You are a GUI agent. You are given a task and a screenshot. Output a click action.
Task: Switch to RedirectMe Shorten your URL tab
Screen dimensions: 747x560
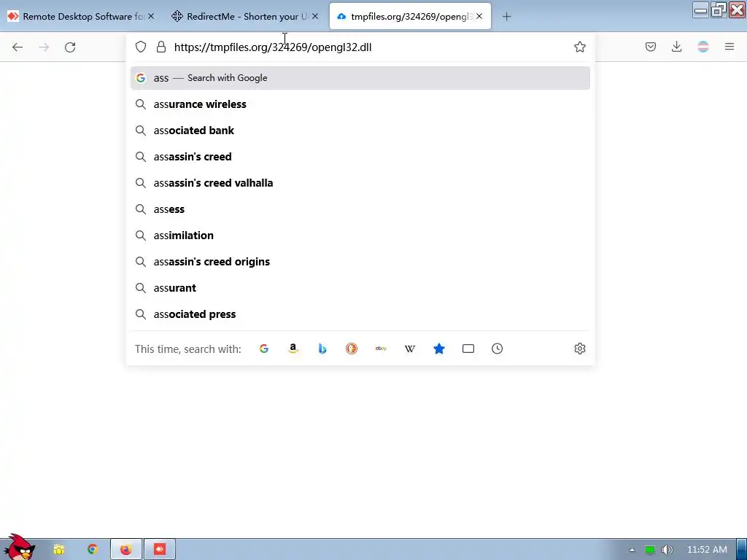(x=245, y=16)
